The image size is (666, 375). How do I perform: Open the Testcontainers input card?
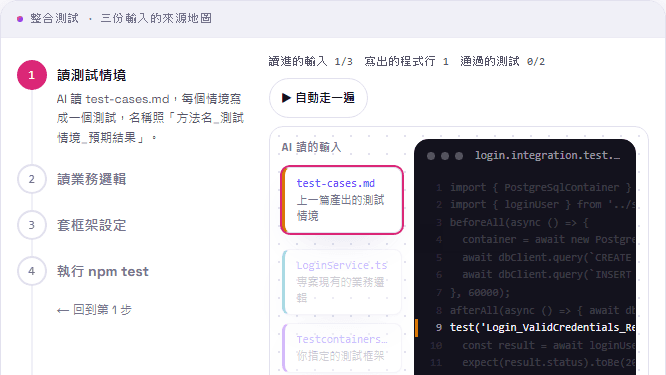tap(342, 348)
